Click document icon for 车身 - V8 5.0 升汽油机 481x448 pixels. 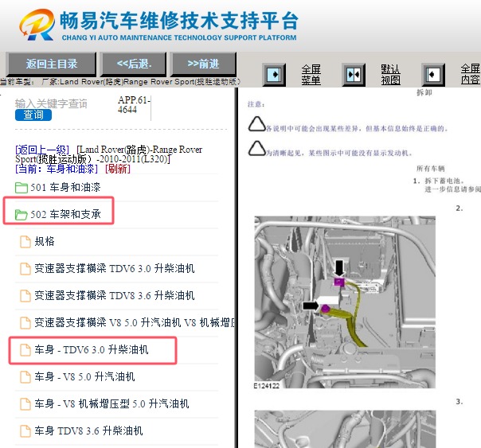pos(25,377)
